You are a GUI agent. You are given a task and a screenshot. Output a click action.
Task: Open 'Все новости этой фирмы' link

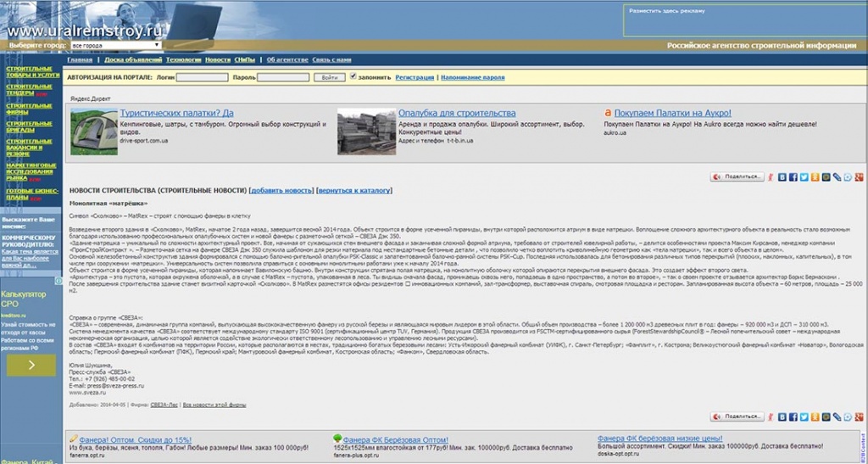pos(214,405)
